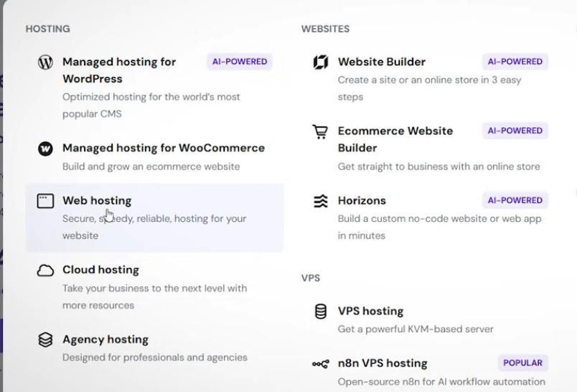
Task: Click the WooCommerce logo icon
Action: coord(45,149)
